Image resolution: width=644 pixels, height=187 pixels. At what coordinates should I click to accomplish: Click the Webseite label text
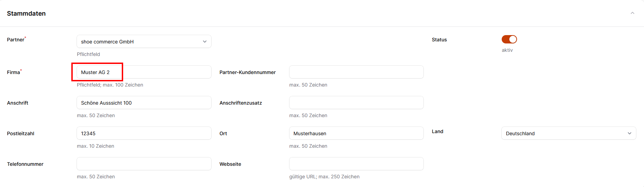point(230,164)
